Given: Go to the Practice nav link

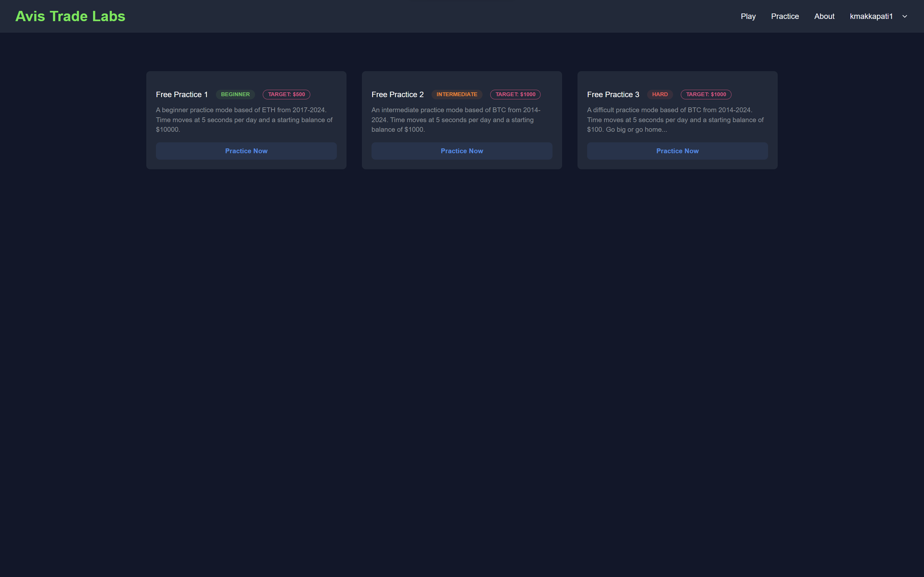Looking at the screenshot, I should (785, 16).
